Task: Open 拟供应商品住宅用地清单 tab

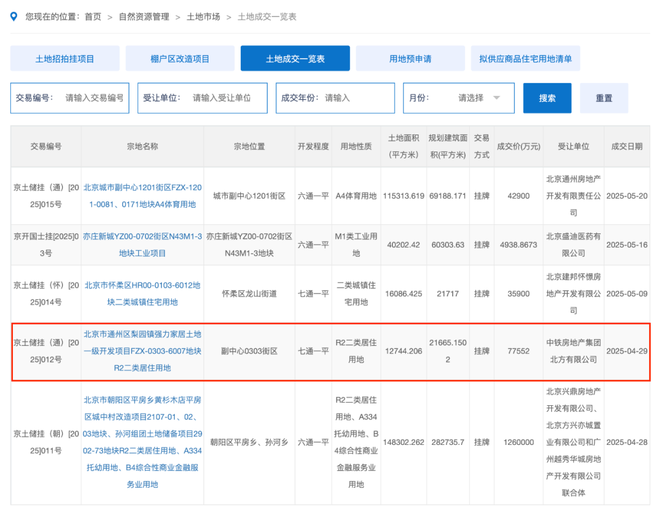Action: pos(526,59)
